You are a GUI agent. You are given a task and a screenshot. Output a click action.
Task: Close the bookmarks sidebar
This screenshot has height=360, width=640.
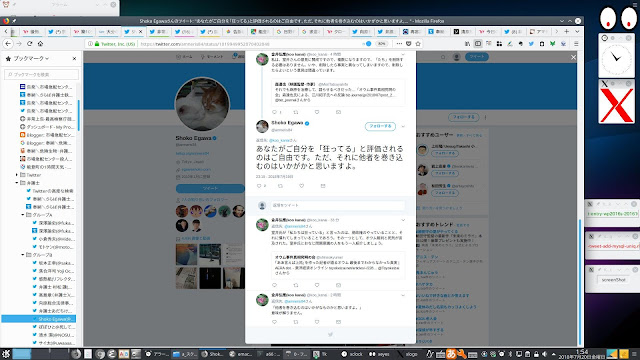(x=74, y=59)
